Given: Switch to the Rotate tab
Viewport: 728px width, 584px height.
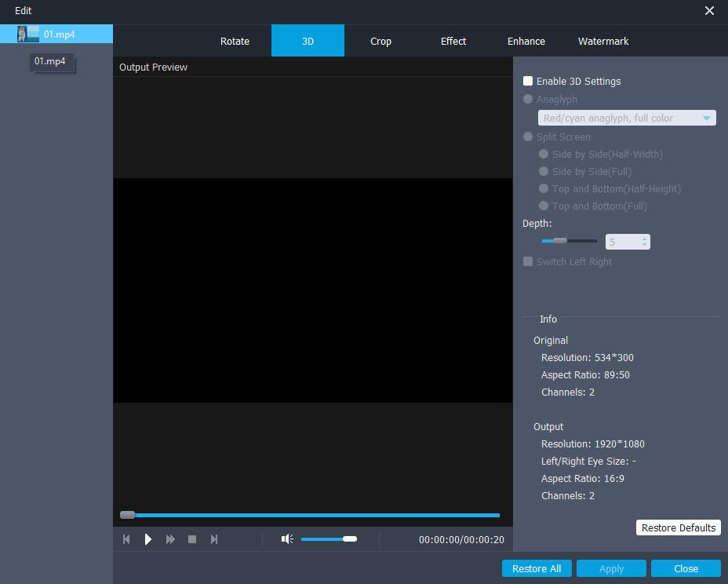Looking at the screenshot, I should (235, 41).
